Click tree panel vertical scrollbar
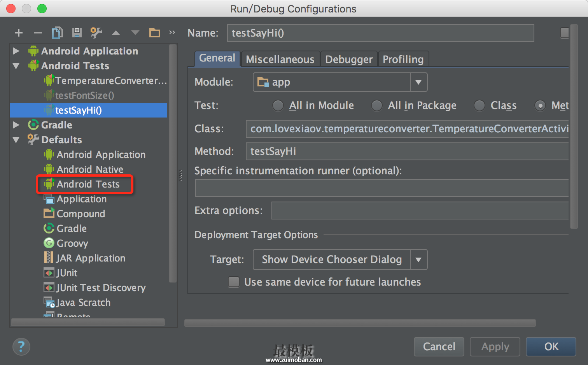 point(173,163)
